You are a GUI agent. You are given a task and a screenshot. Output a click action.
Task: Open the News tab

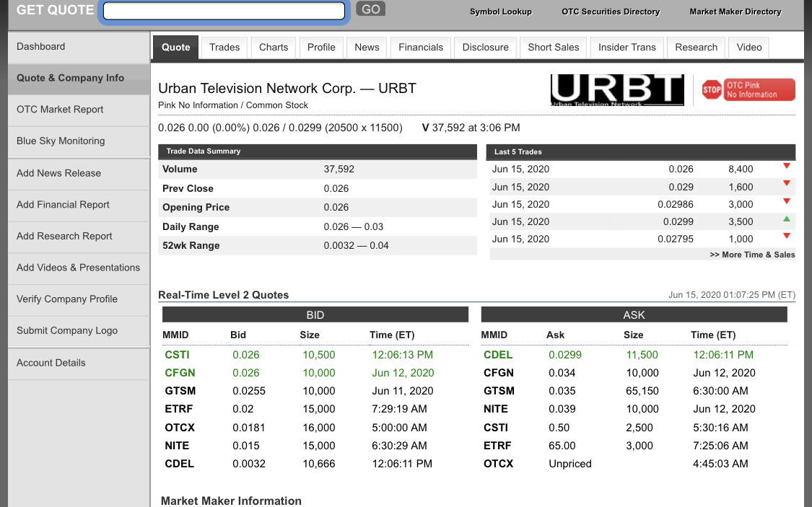[367, 47]
